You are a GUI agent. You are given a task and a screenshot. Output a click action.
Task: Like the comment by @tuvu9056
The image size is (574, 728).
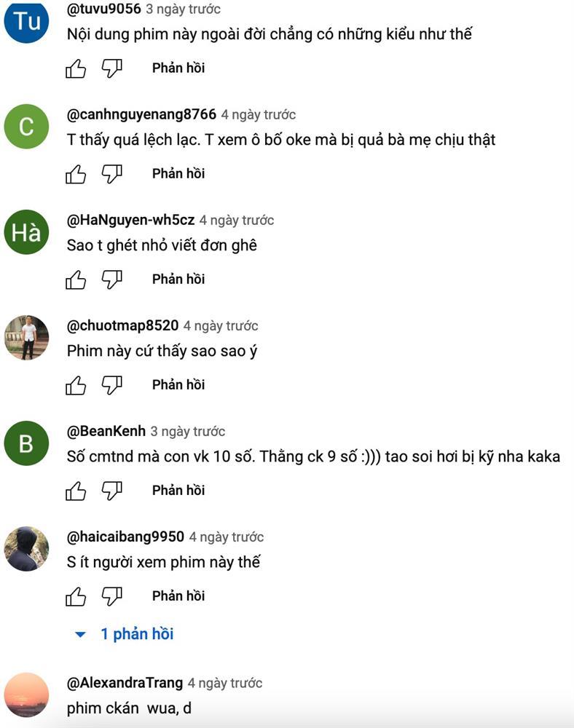pos(76,68)
